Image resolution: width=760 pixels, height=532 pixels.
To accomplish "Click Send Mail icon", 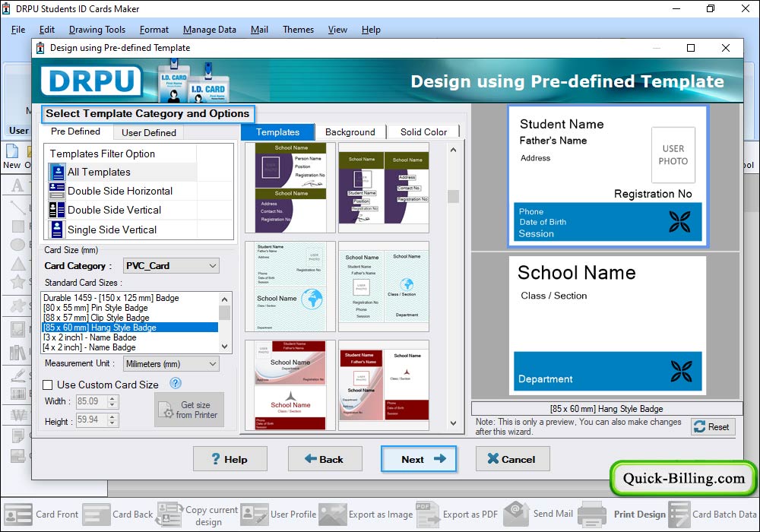I will click(x=516, y=514).
